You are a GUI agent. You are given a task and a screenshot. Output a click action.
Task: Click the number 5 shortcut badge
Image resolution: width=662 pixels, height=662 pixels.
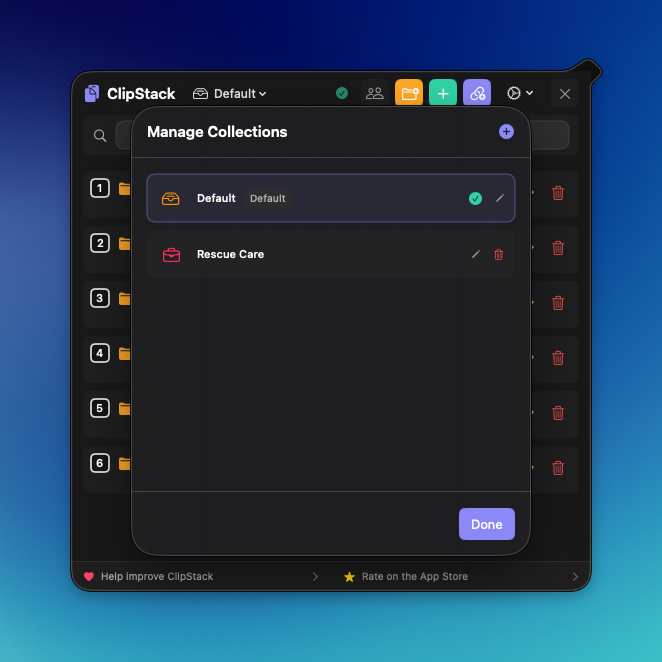100,408
